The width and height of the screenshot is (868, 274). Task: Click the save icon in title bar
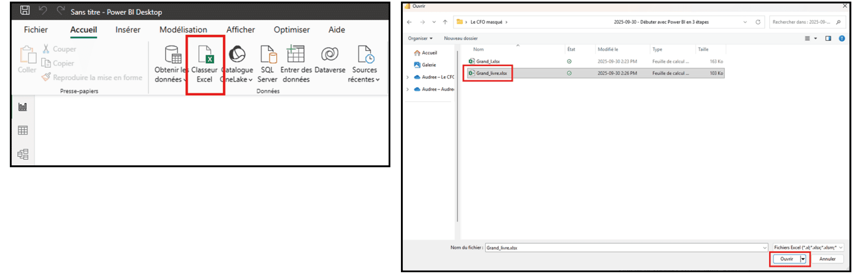25,10
